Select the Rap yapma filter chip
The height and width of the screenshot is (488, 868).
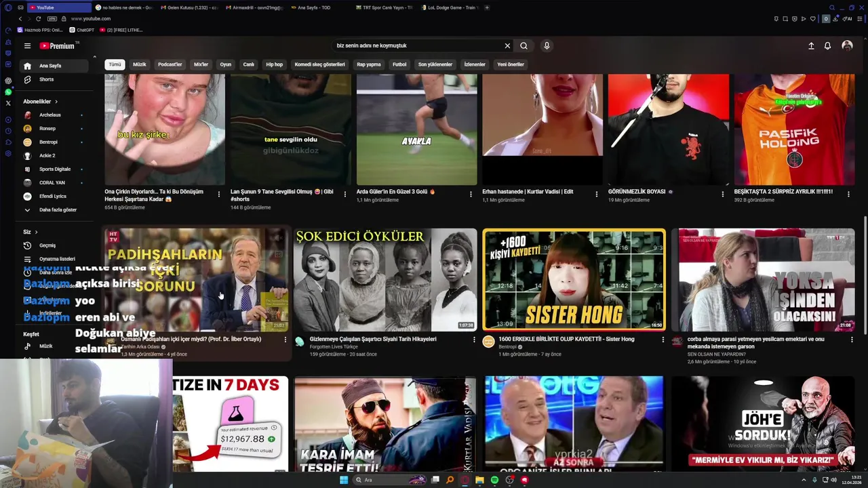coord(369,64)
